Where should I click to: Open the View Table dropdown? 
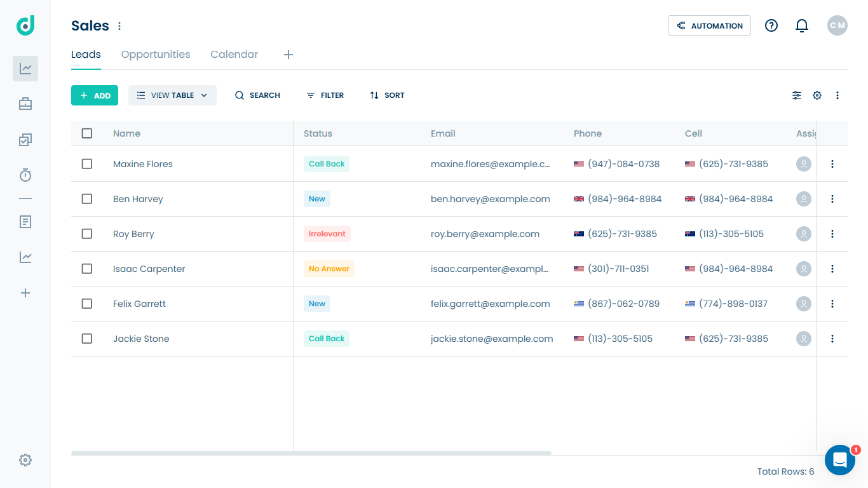172,95
